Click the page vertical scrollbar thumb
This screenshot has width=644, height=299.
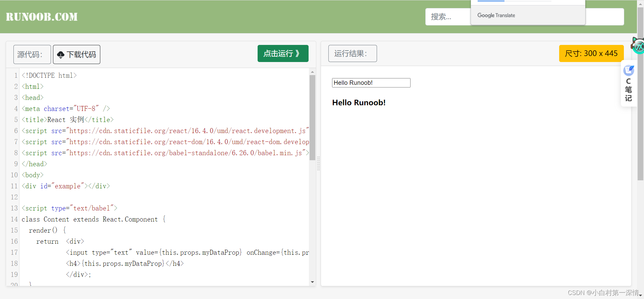point(640,94)
